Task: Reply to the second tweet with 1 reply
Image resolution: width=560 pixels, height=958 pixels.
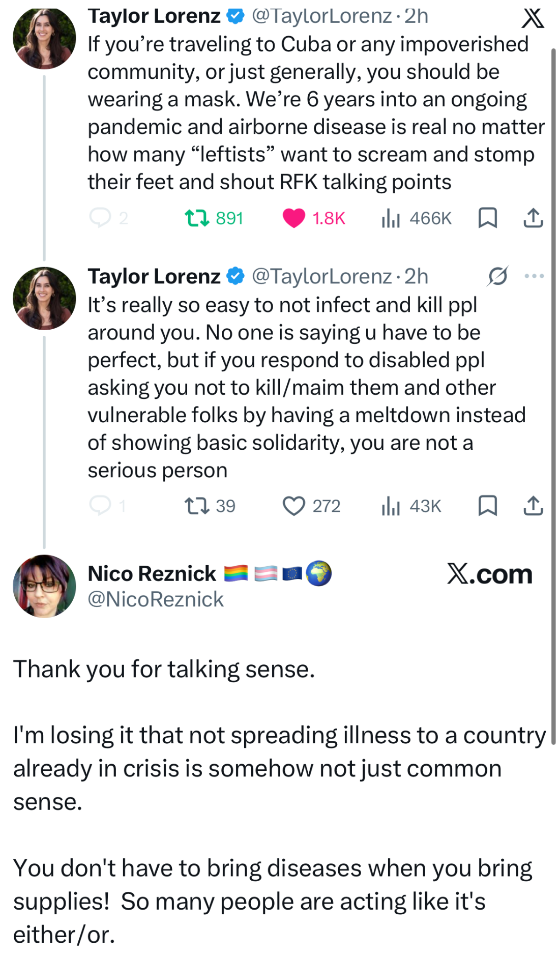Action: click(x=100, y=506)
